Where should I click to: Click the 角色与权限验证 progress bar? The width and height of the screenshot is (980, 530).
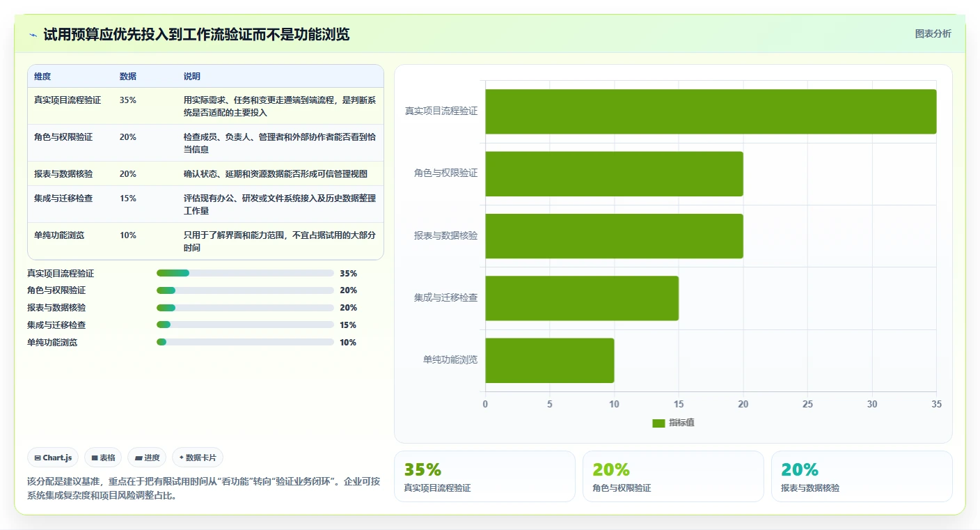(x=245, y=290)
